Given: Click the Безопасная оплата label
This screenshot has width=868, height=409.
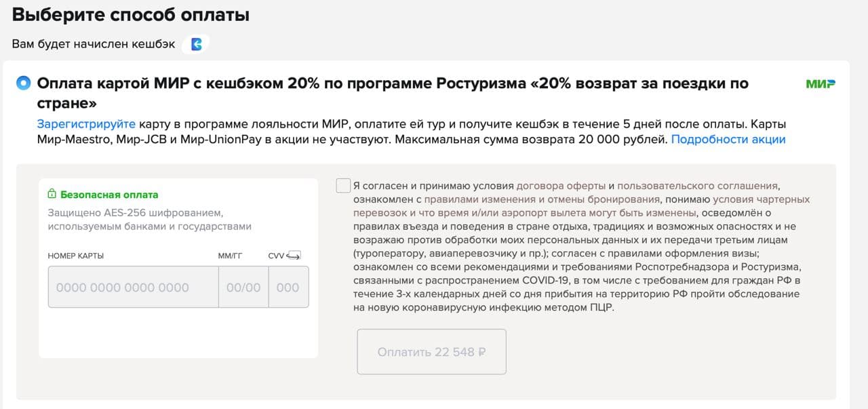Looking at the screenshot, I should pos(109,195).
